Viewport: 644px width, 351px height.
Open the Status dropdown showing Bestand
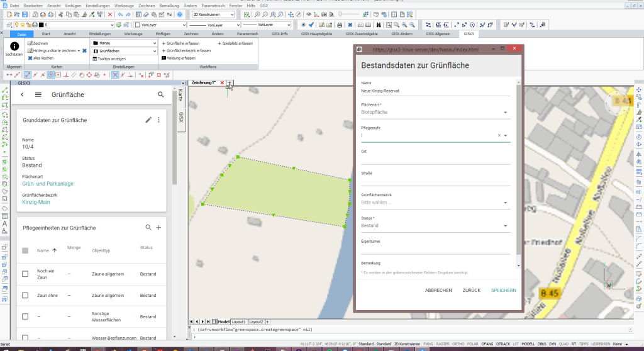click(435, 226)
